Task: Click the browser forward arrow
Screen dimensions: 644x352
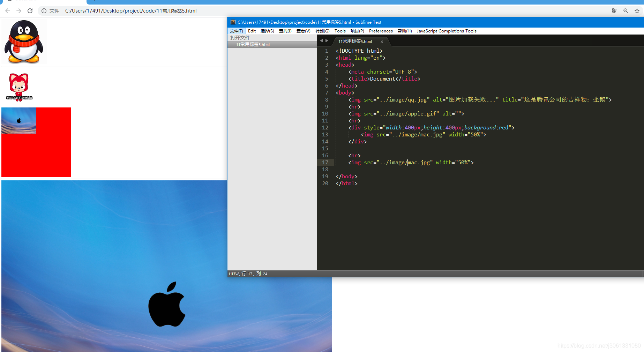Action: point(19,11)
